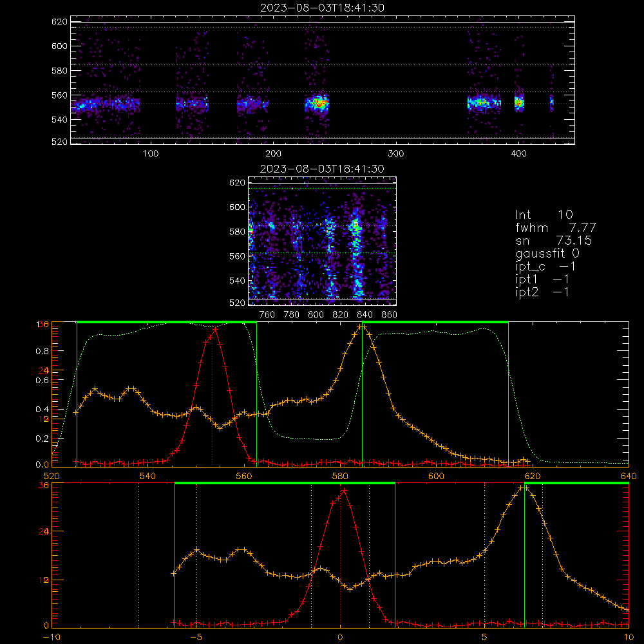
Task: Click x-axis label -5 of bottom plot
Action: coord(196,637)
